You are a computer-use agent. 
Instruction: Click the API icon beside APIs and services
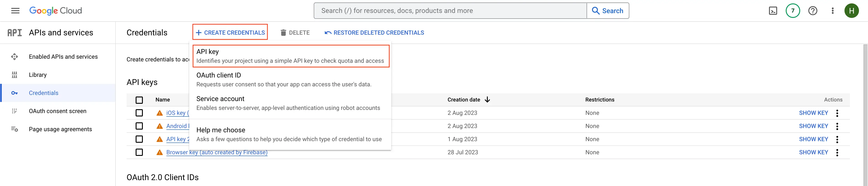[x=14, y=33]
